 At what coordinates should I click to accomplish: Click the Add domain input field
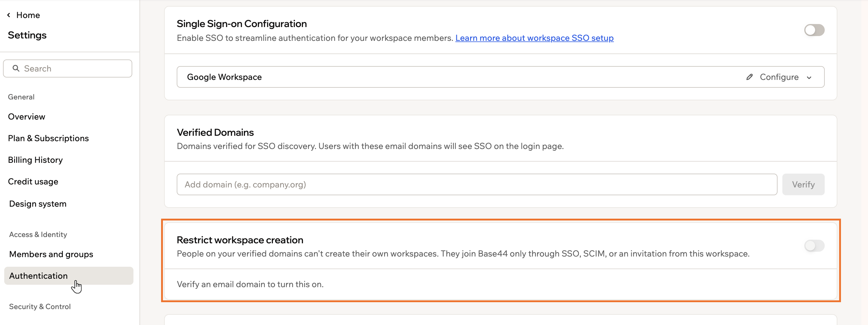[477, 184]
